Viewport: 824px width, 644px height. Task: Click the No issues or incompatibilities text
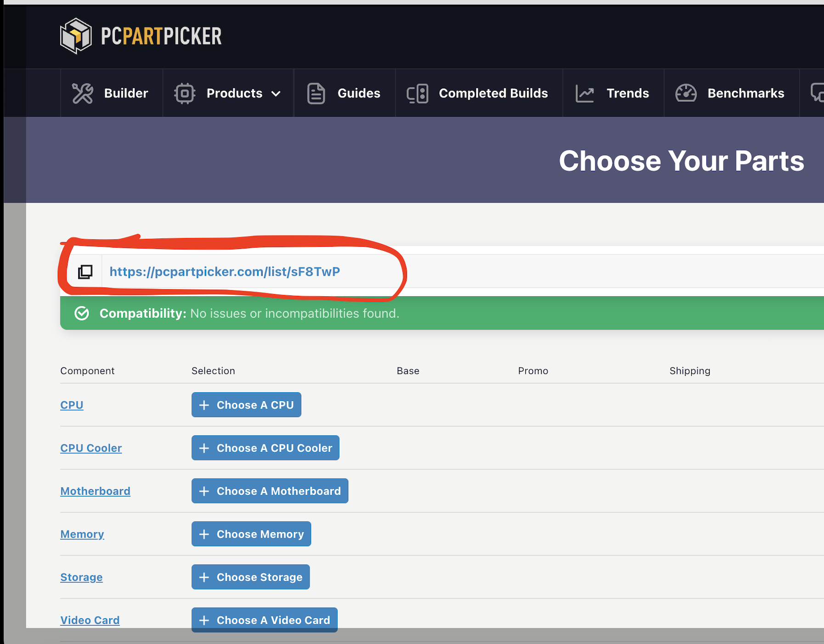pyautogui.click(x=294, y=313)
